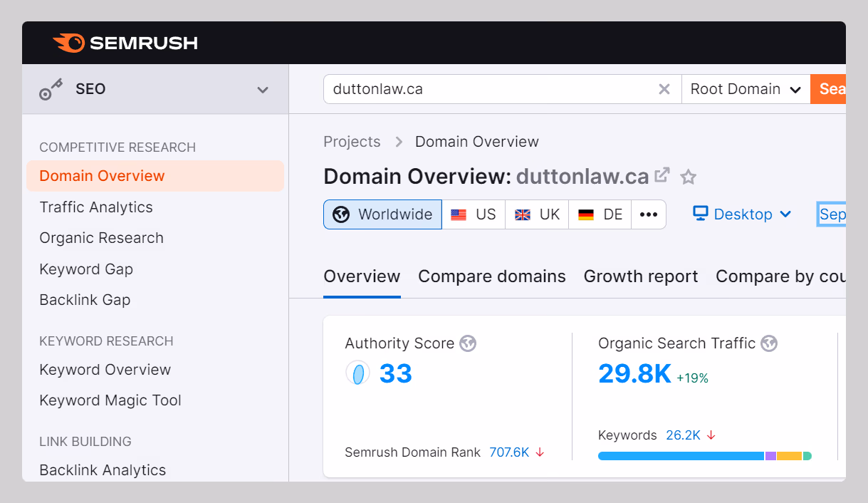The image size is (868, 503).
Task: Click the Authority Score value 33
Action: (x=396, y=373)
